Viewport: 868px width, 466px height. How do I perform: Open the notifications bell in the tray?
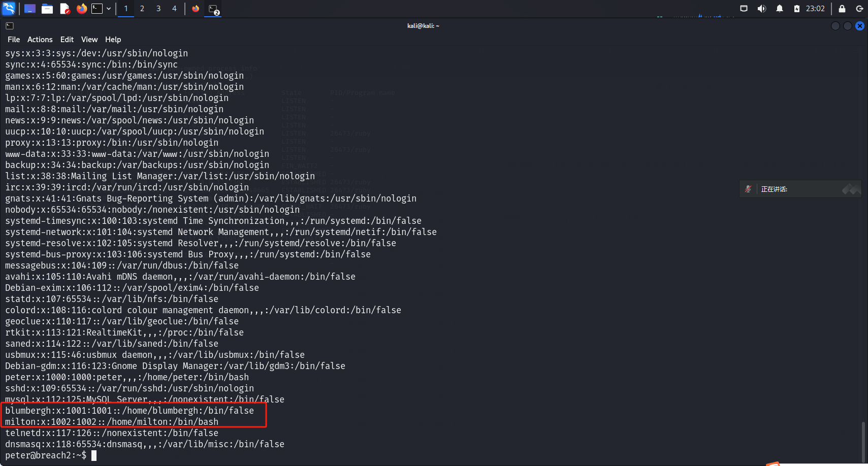(x=780, y=9)
